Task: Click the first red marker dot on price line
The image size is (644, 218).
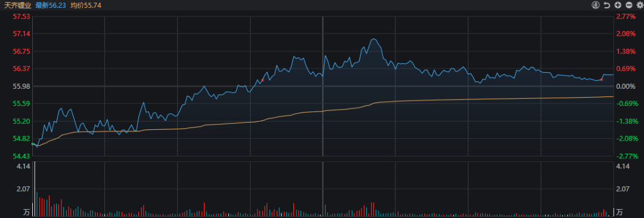Action: [262, 80]
